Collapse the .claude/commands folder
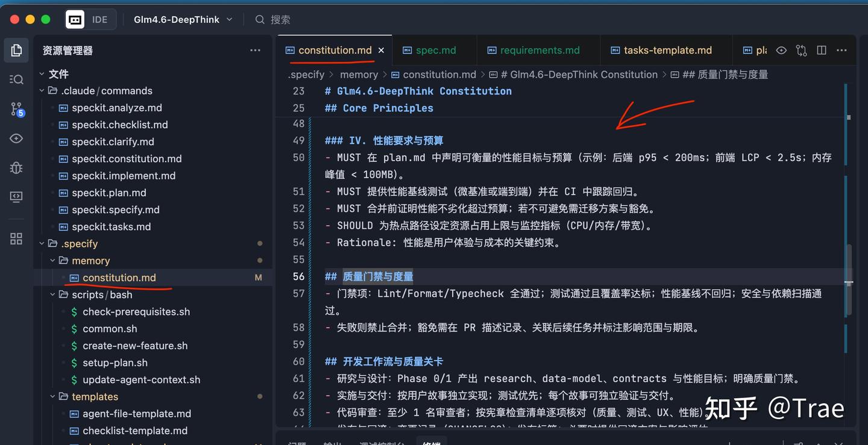Image resolution: width=868 pixels, height=445 pixels. (x=42, y=90)
